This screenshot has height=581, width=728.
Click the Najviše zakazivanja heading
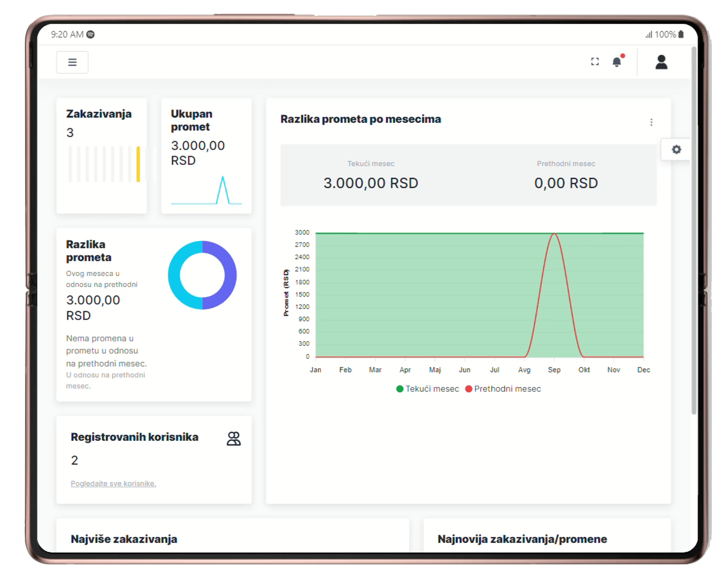point(124,539)
